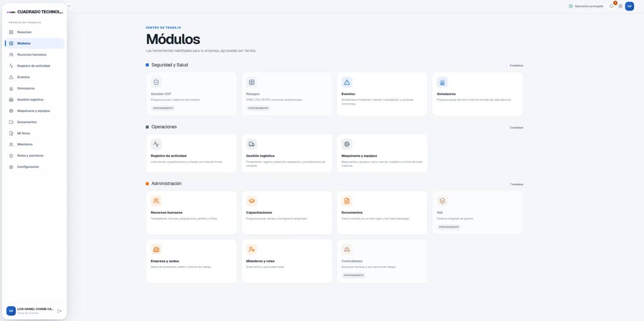Open Documentos in the sidebar
The width and height of the screenshot is (644, 321).
coord(35,122)
